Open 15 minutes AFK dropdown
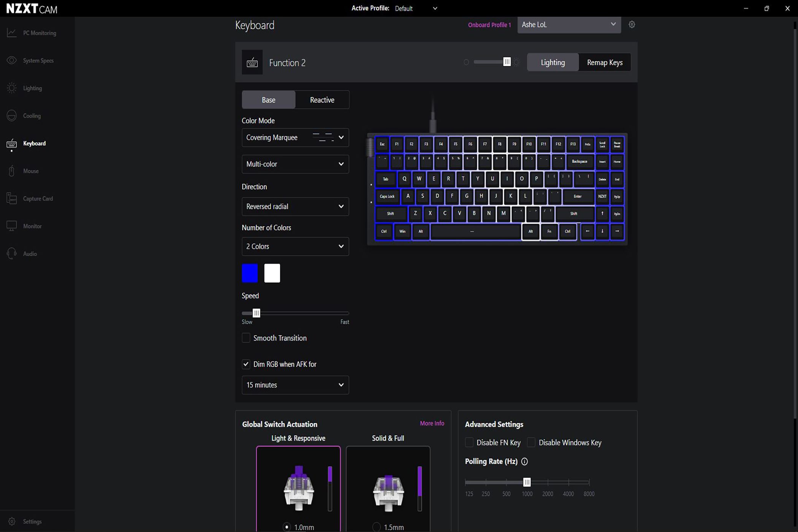The height and width of the screenshot is (532, 798). pos(295,385)
